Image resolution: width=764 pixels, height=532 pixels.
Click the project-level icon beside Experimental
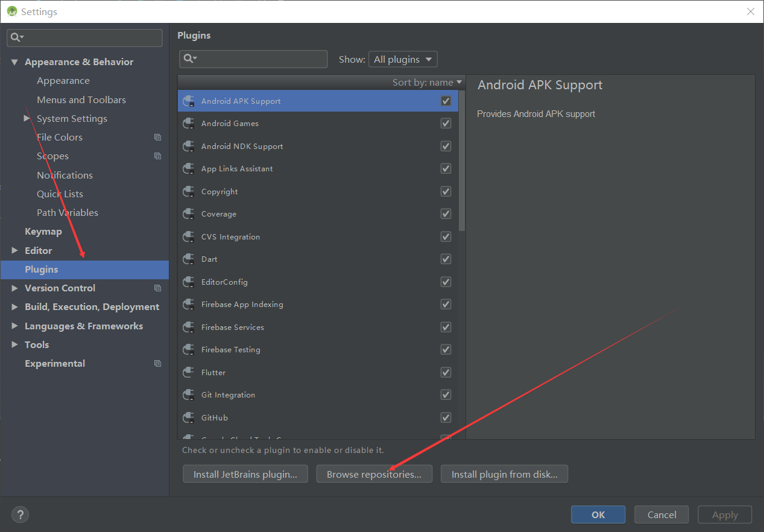158,363
